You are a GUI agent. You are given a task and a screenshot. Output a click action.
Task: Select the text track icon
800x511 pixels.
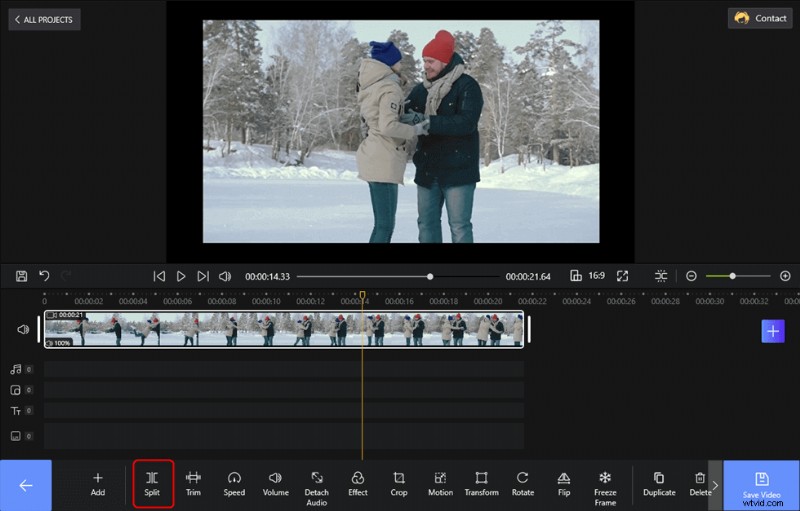(16, 411)
